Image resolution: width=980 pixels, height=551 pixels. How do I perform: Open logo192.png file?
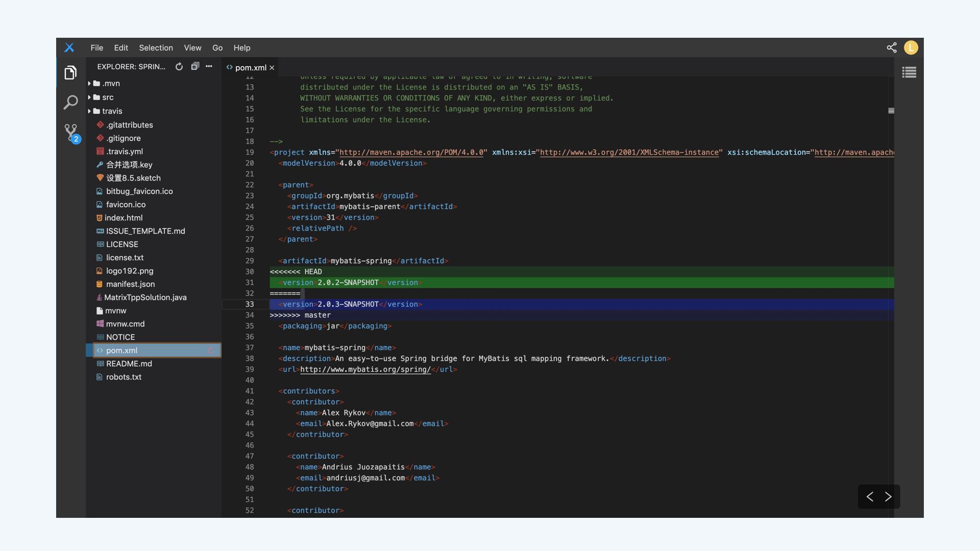tap(130, 270)
